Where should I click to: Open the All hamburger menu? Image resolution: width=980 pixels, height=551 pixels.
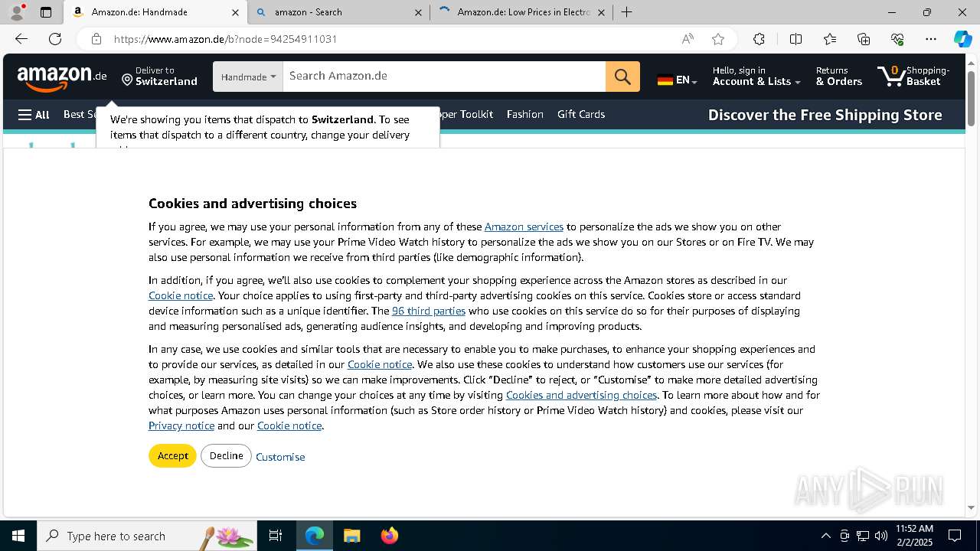(x=34, y=115)
